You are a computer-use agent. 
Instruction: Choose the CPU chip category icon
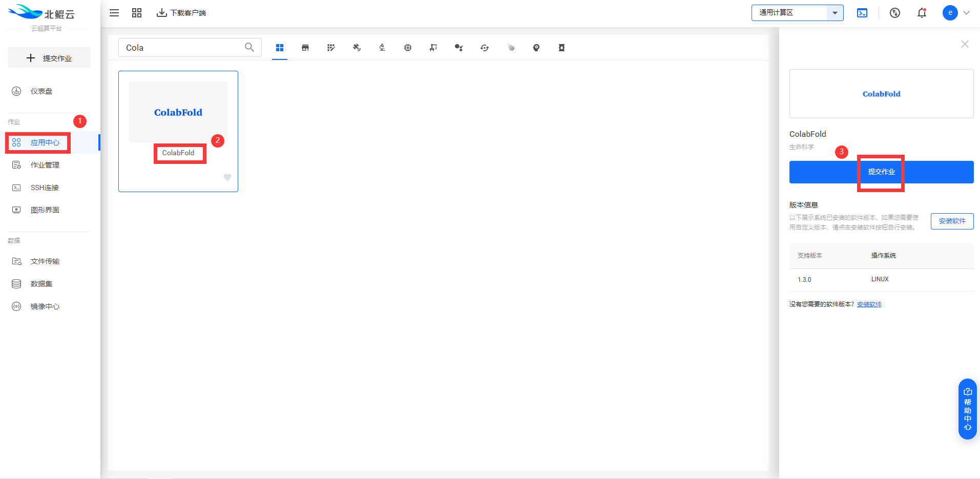408,48
